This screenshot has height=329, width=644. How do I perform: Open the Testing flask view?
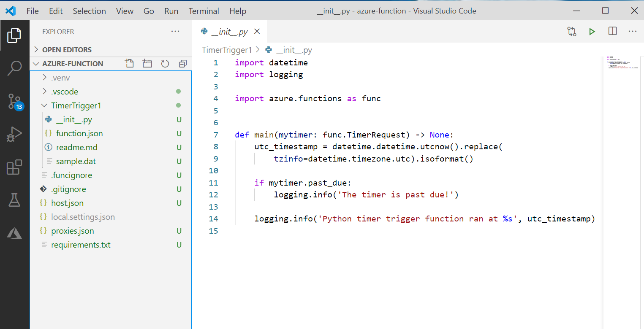(x=14, y=200)
